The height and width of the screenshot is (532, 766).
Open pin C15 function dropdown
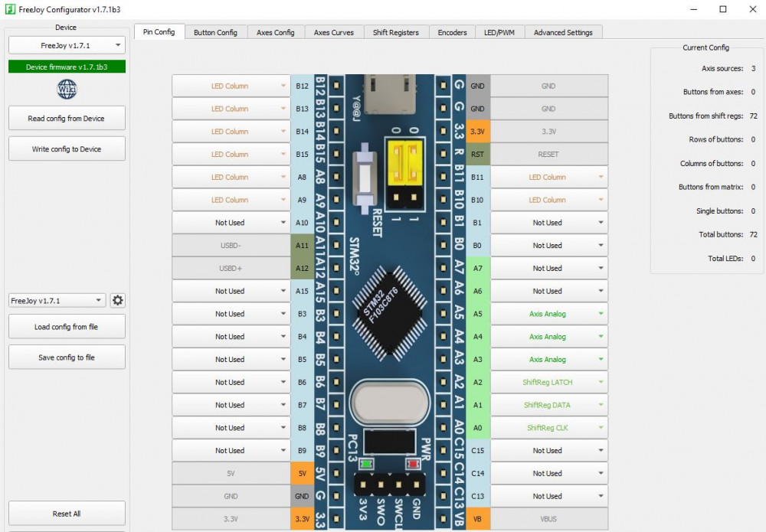(x=549, y=451)
